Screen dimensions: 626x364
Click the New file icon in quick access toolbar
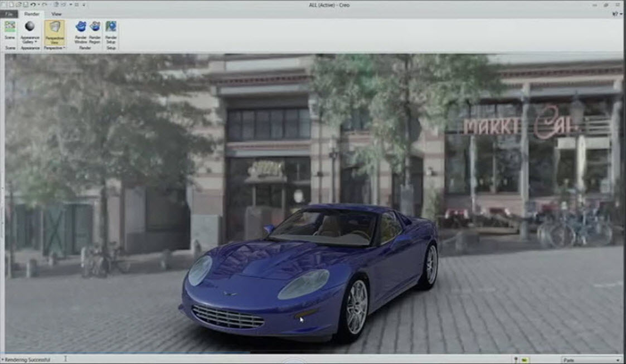pyautogui.click(x=11, y=5)
